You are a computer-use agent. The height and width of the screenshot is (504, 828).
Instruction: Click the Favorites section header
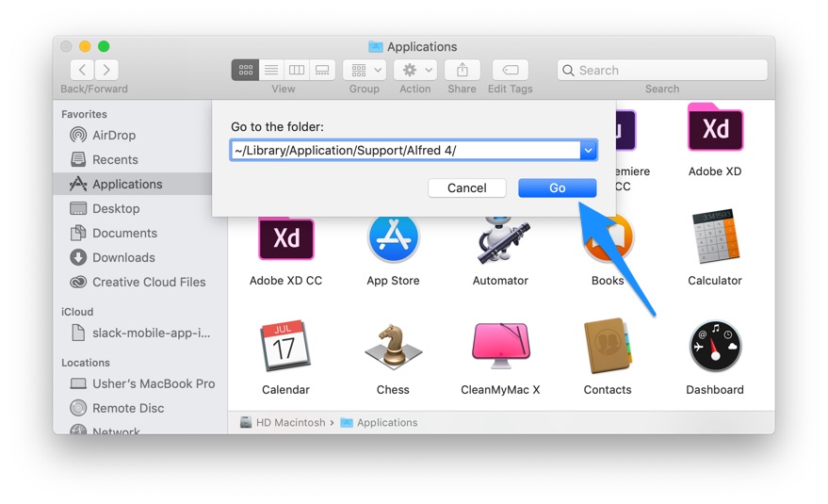coord(84,114)
